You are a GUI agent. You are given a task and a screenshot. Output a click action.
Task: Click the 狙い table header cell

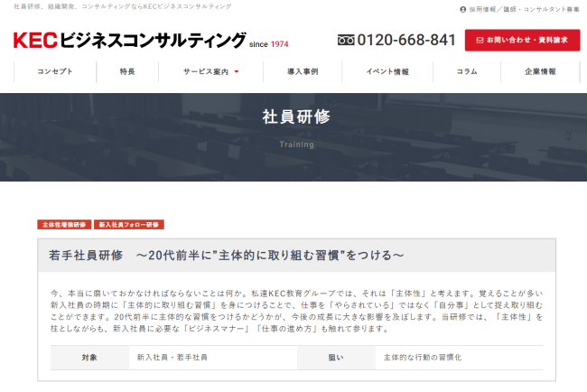click(336, 358)
